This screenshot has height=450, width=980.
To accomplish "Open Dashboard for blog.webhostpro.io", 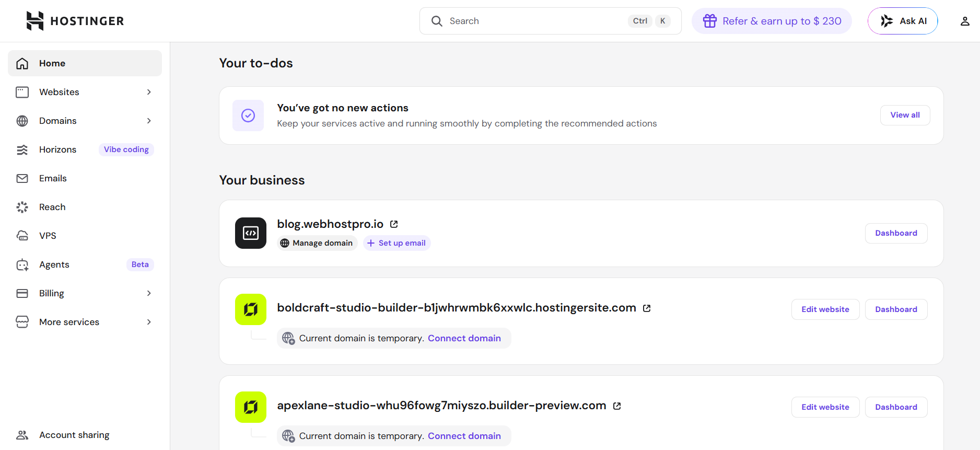I will (896, 233).
